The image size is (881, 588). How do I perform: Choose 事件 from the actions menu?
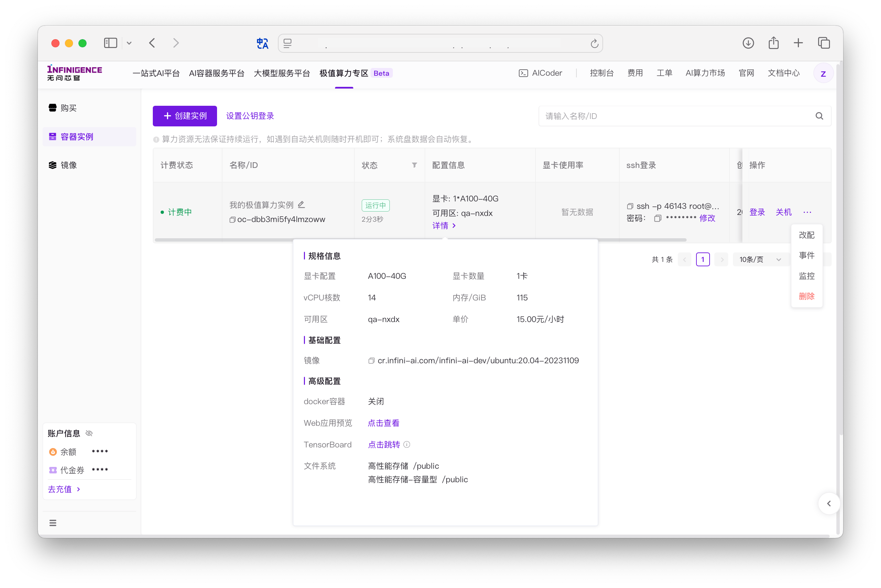[806, 255]
